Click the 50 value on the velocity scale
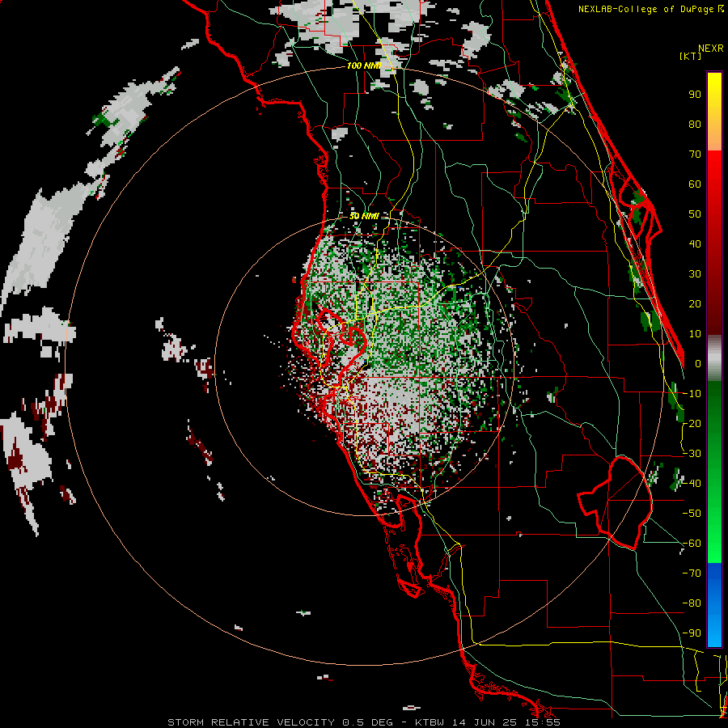 point(695,214)
